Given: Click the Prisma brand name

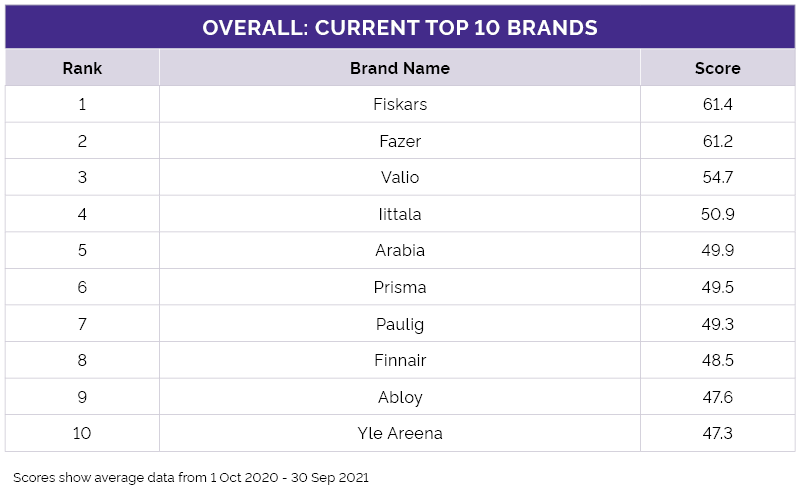Looking at the screenshot, I should (x=399, y=287).
